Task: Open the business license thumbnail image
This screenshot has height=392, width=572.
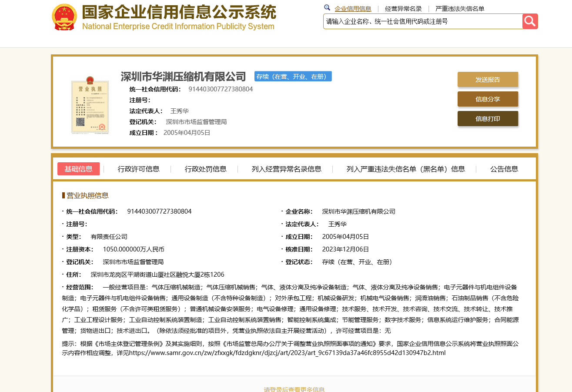Action: coord(90,104)
